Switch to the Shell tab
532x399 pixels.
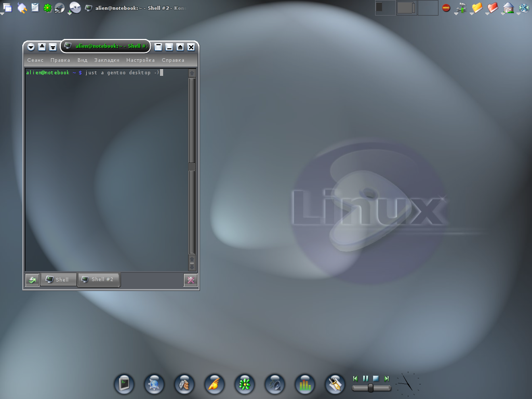(x=58, y=280)
